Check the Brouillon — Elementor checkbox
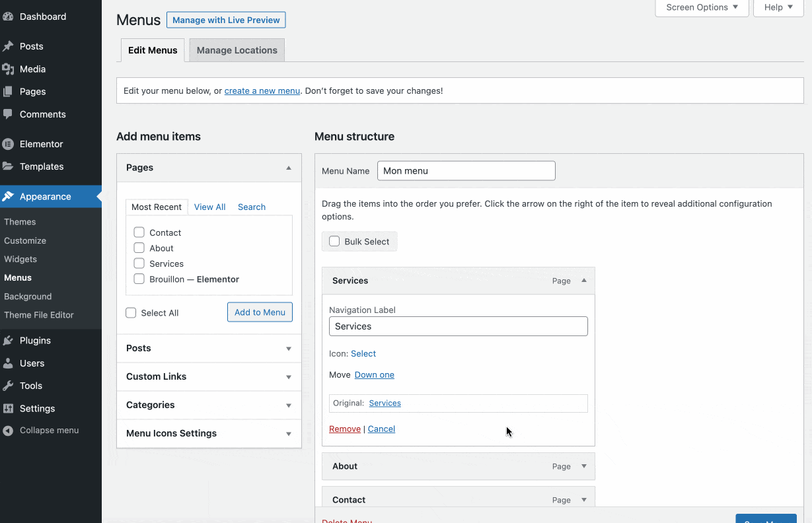The height and width of the screenshot is (523, 812). (139, 279)
